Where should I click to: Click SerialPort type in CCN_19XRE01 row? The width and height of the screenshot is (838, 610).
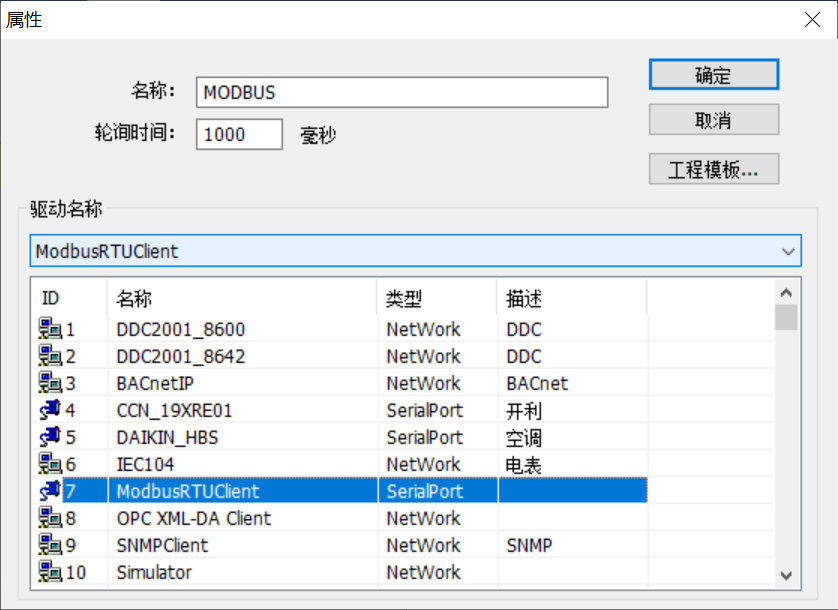(425, 411)
